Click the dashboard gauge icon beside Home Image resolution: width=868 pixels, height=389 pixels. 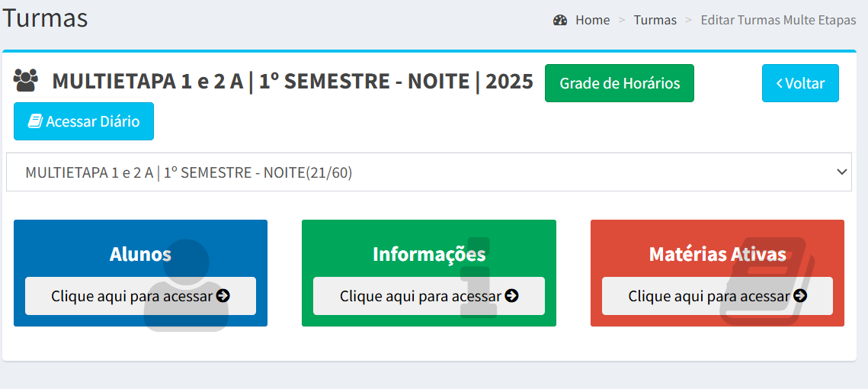tap(559, 21)
